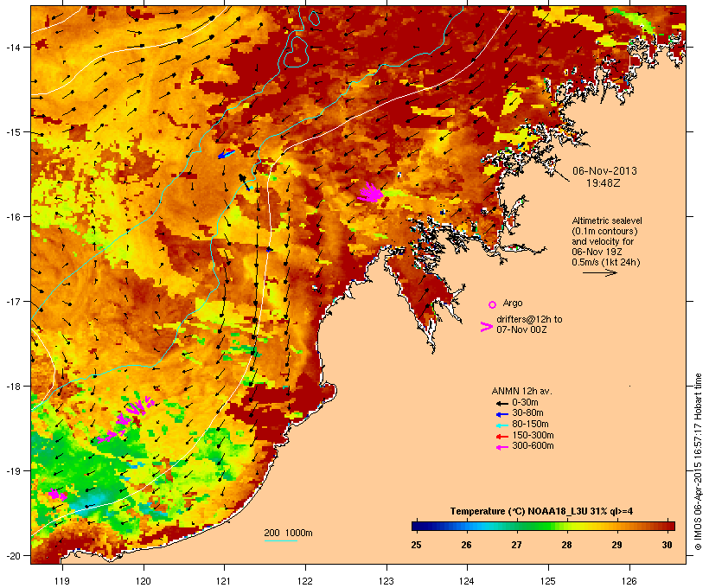Click the latitude axis label "-20"
The width and height of the screenshot is (709, 588).
tap(12, 556)
